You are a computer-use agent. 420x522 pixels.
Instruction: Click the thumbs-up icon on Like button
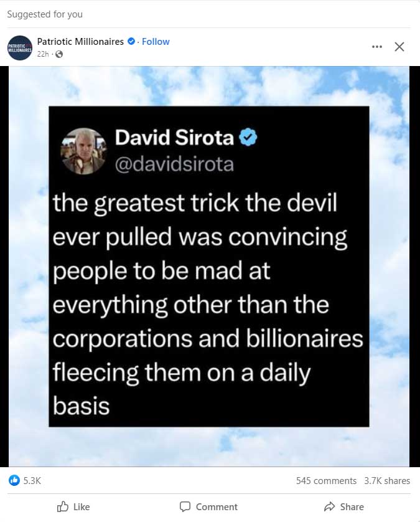[62, 506]
